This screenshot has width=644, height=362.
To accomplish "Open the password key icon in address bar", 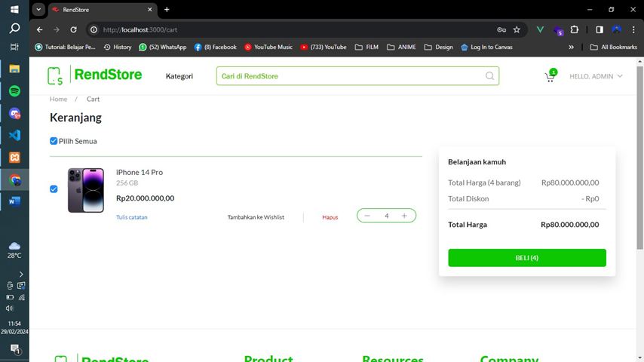I will point(501,29).
